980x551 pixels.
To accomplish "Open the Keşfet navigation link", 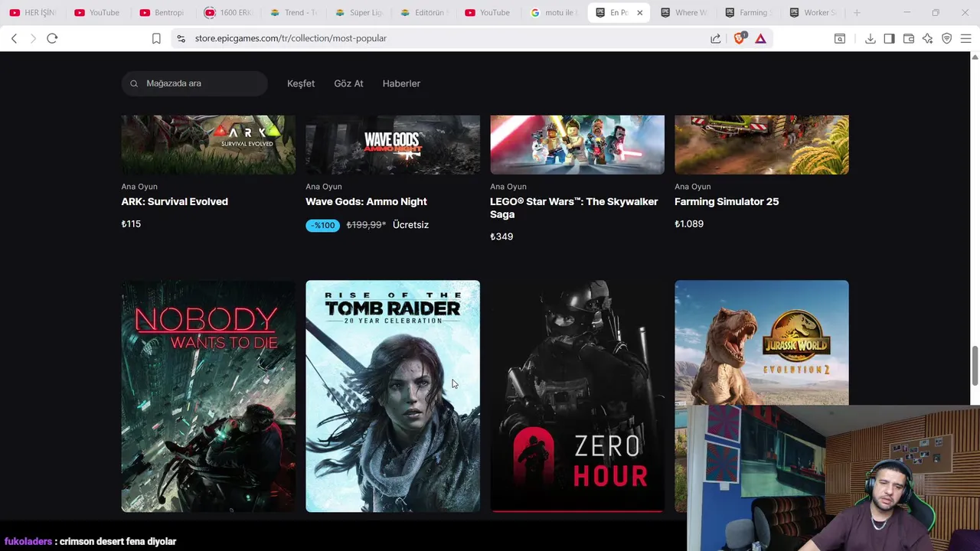I will coord(301,83).
